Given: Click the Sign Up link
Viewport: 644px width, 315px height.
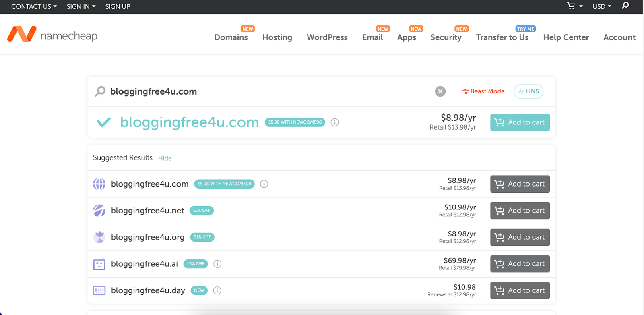Looking at the screenshot, I should (118, 6).
